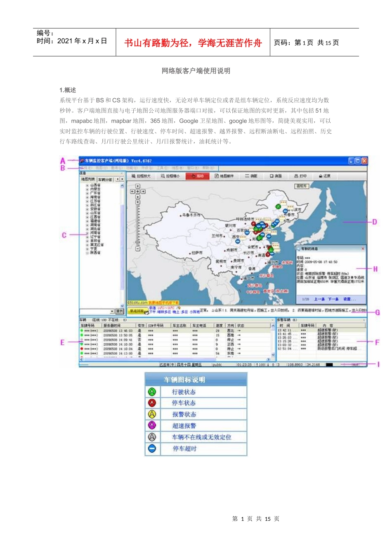Select 浙江省 in the province tree
392x555 pixels.
pos(95,205)
